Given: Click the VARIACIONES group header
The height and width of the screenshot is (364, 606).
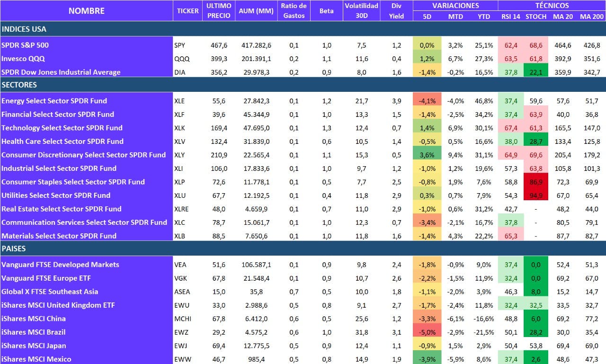Looking at the screenshot, I should pyautogui.click(x=455, y=6).
